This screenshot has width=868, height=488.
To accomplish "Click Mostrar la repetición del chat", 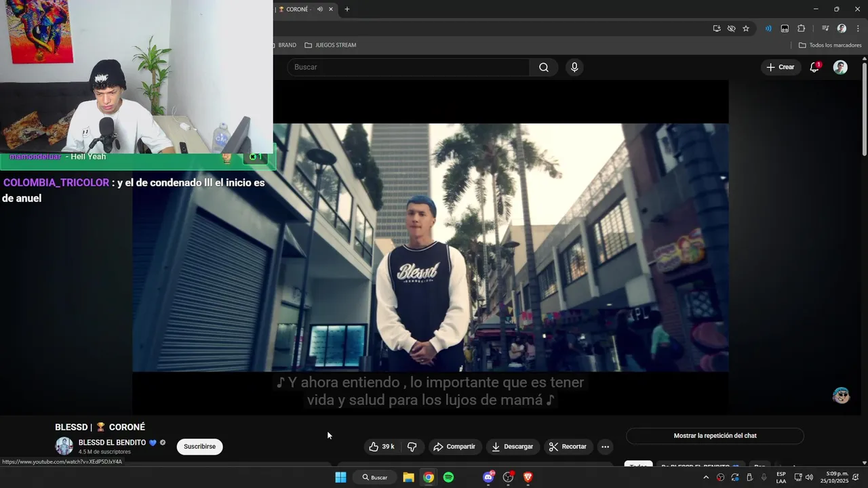I will (x=715, y=436).
